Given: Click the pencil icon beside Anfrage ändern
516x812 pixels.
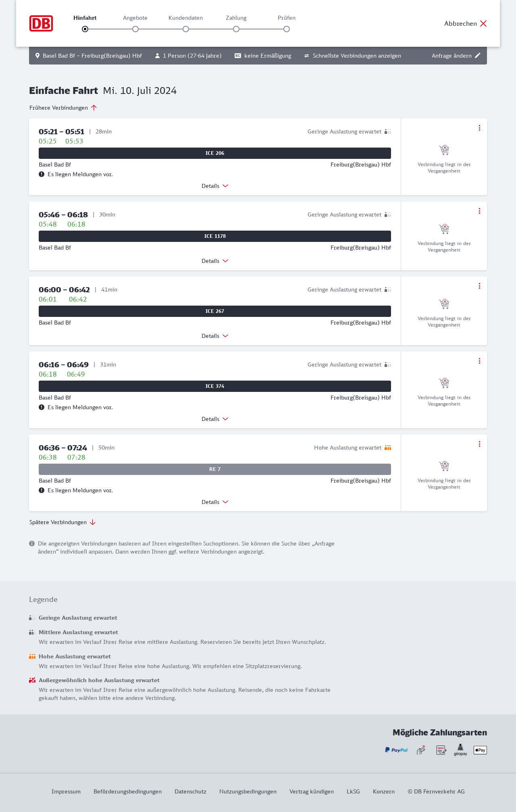Looking at the screenshot, I should (478, 56).
